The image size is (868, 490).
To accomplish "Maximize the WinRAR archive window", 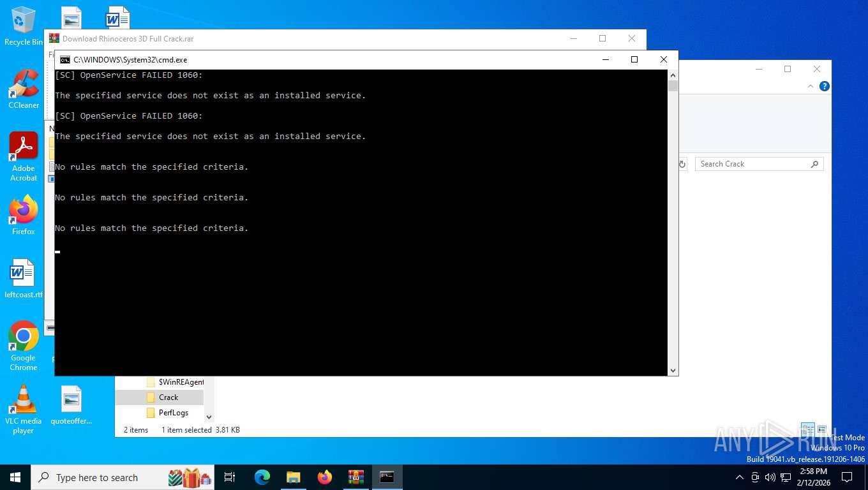I will (x=602, y=38).
